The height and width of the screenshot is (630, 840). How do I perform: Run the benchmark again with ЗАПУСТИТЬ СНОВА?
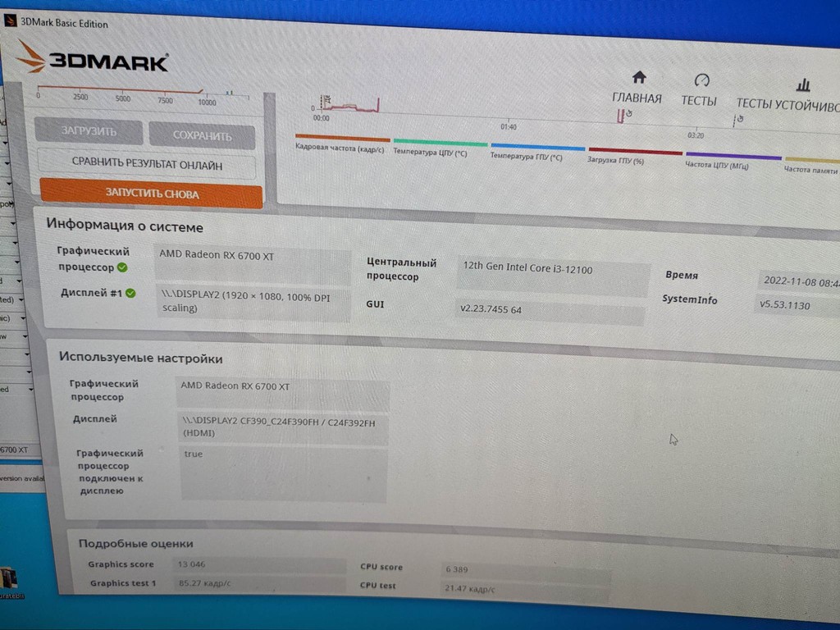point(151,193)
